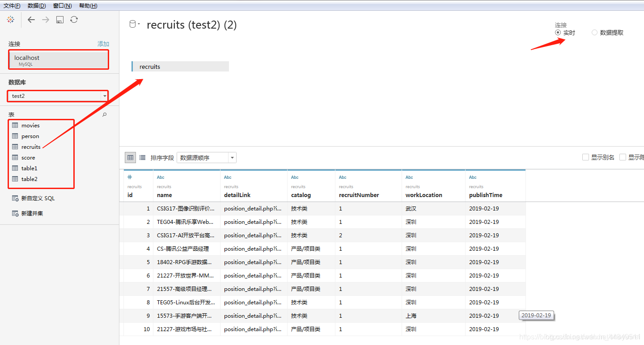
Task: Click the name column header
Action: coord(164,195)
